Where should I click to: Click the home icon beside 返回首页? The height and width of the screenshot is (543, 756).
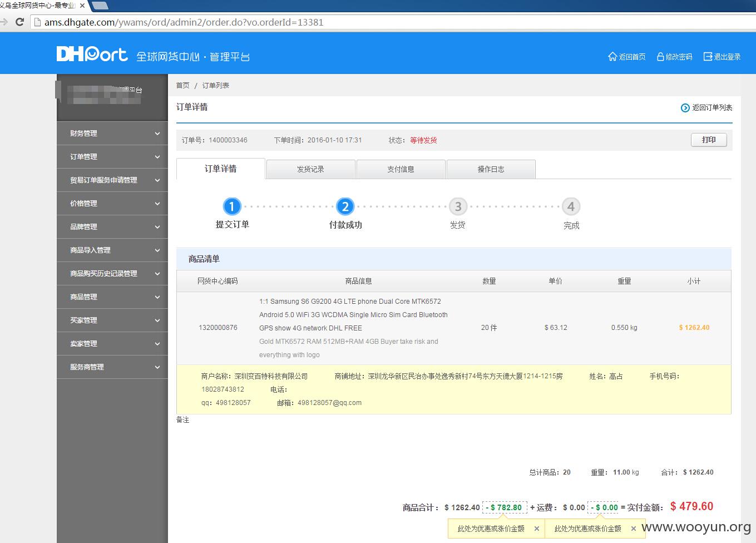[612, 56]
